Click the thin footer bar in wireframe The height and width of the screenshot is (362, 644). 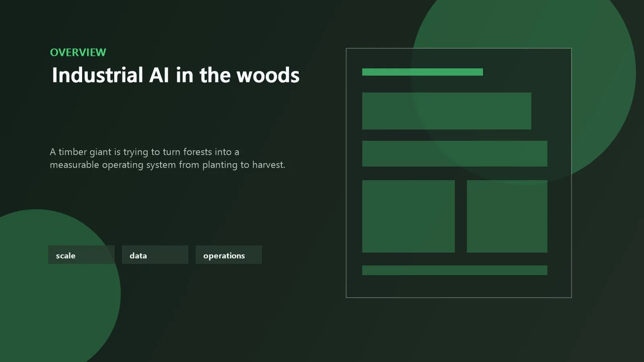pyautogui.click(x=455, y=270)
